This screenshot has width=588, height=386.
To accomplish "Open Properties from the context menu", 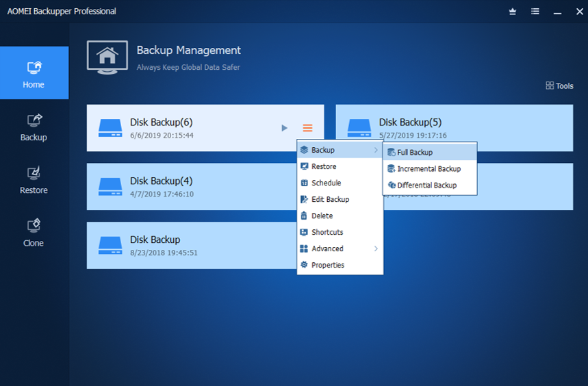I will point(340,266).
